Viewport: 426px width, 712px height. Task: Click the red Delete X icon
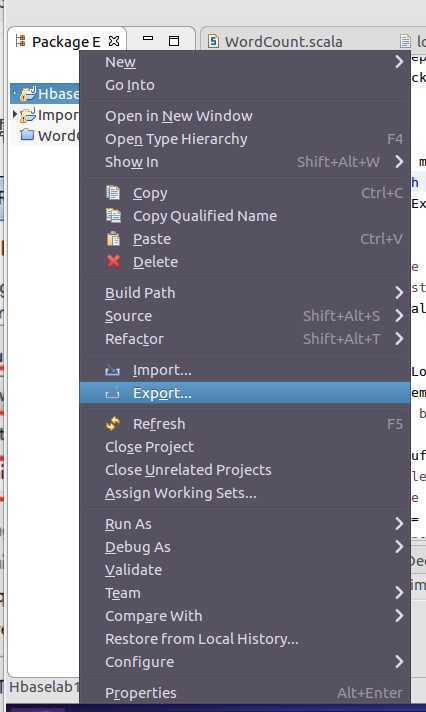pos(113,262)
